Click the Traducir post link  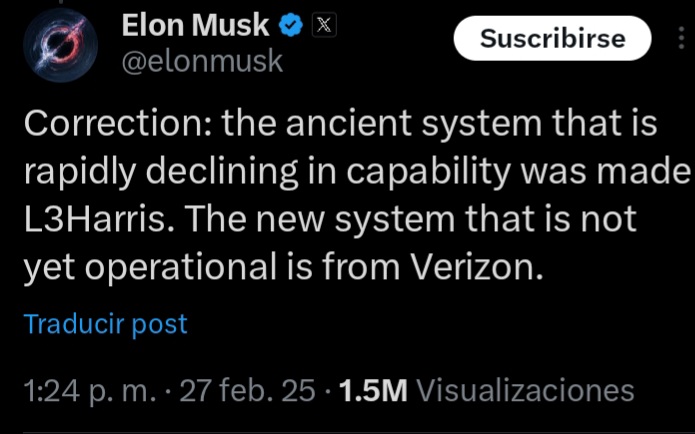105,325
